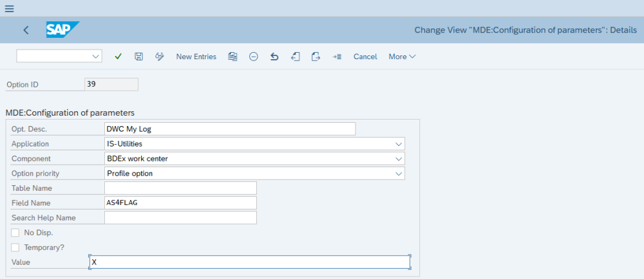Click the Undo Change arrow icon
Image resolution: width=644 pixels, height=279 pixels.
274,57
